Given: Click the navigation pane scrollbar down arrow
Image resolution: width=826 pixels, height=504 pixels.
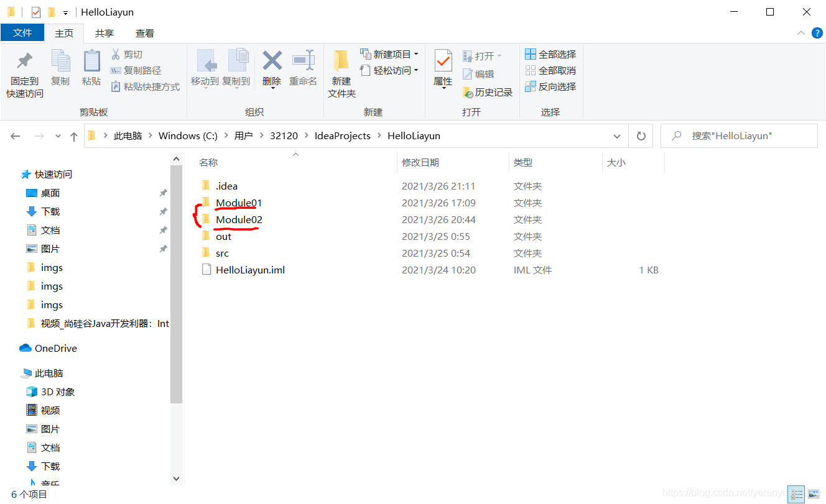Looking at the screenshot, I should click(x=176, y=479).
